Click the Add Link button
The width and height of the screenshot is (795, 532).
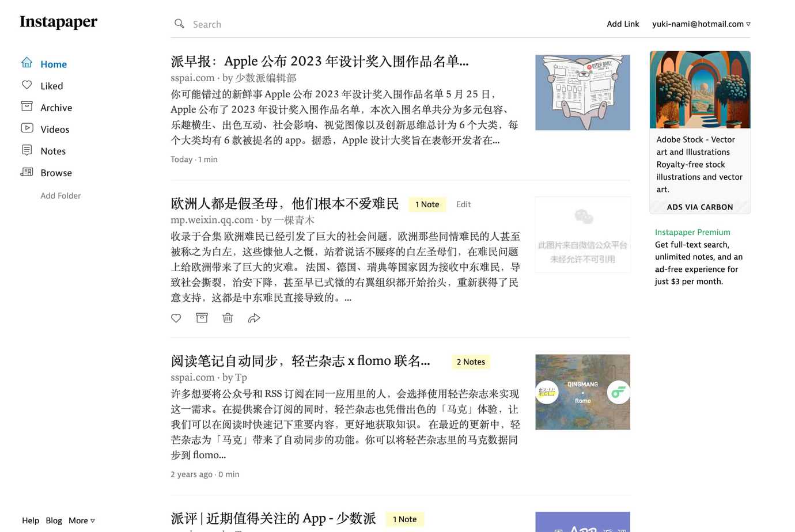coord(622,24)
